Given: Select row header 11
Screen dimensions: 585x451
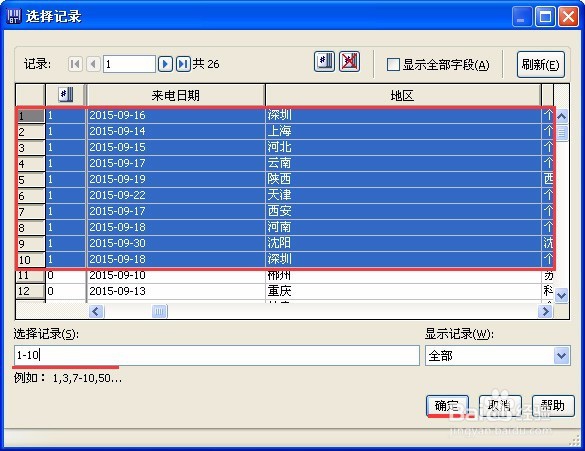Looking at the screenshot, I should click(31, 276).
